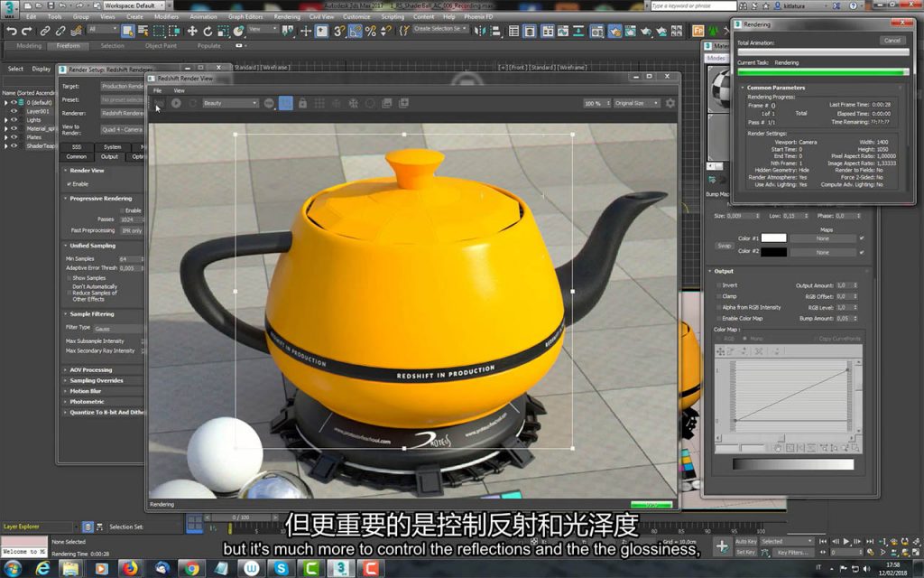Toggle Enable checkbox under Render View
Viewport: 924px width, 578px height.
click(69, 184)
